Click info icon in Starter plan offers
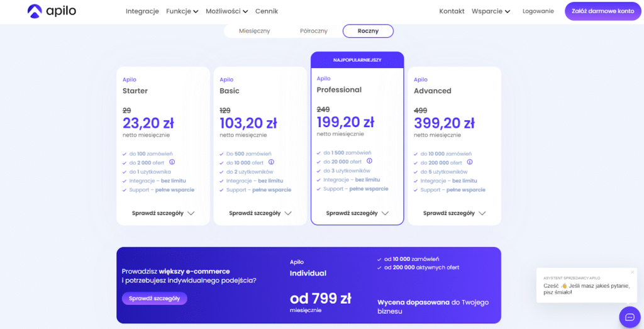Viewport: 644px width, 329px height. tap(172, 162)
